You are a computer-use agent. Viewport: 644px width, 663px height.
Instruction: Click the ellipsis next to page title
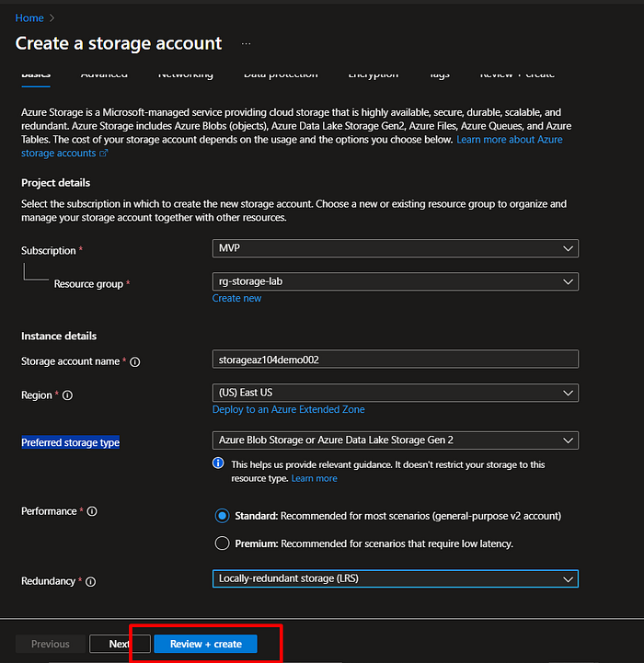[x=246, y=43]
